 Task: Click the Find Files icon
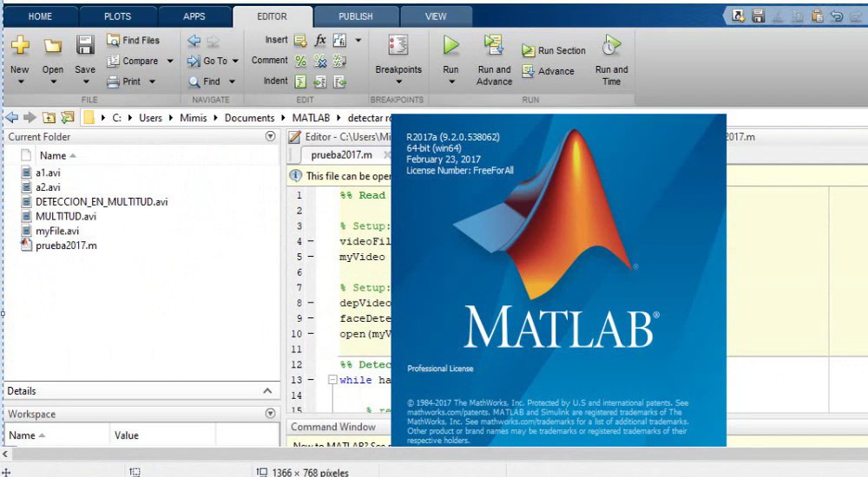[113, 40]
